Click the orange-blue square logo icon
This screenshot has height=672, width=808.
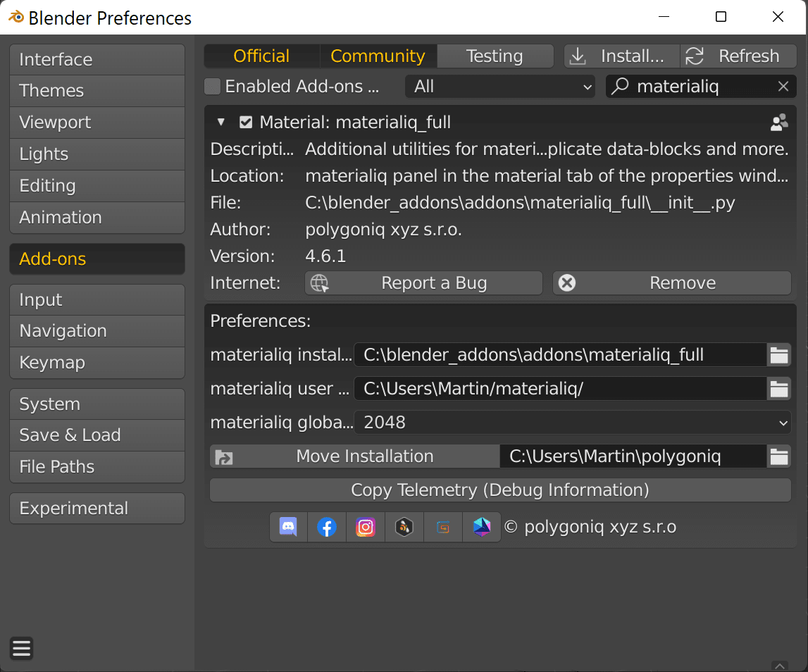point(443,527)
